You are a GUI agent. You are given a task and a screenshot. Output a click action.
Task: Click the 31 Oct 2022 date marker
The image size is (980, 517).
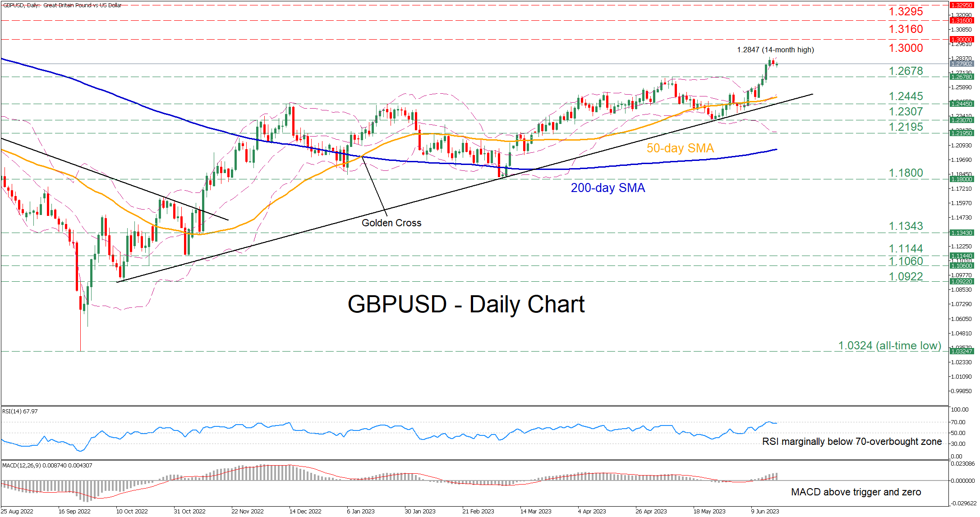pos(189,511)
